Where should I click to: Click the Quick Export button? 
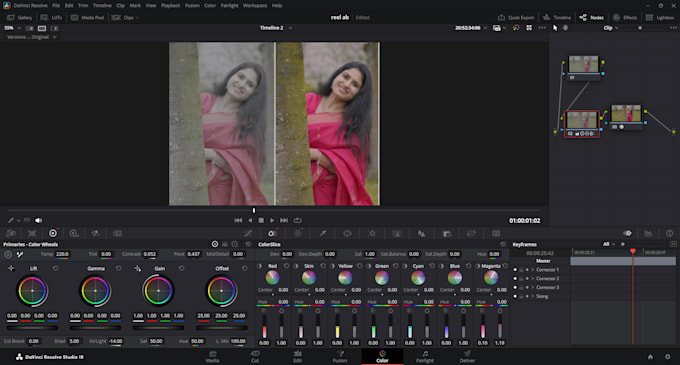click(x=516, y=17)
